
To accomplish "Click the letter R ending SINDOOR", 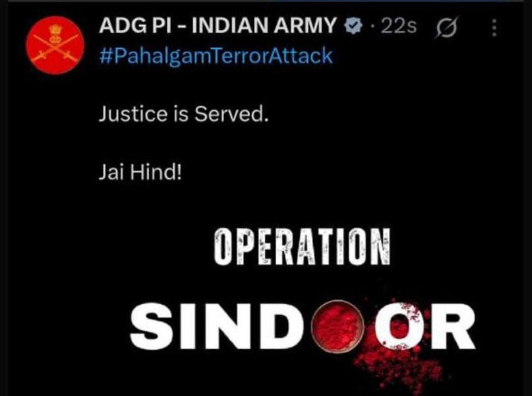I will point(453,327).
